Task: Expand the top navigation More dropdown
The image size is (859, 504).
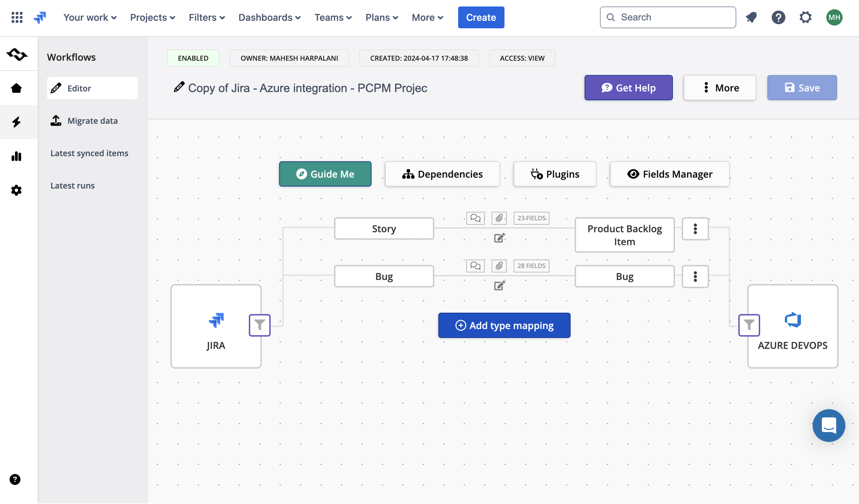Action: (x=427, y=17)
